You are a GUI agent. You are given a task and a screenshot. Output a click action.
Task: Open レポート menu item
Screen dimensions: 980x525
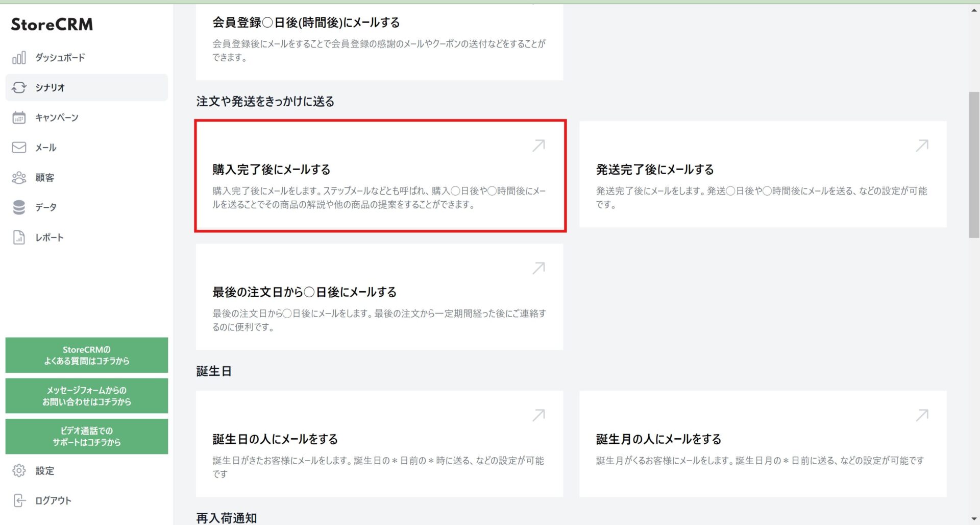[87, 237]
